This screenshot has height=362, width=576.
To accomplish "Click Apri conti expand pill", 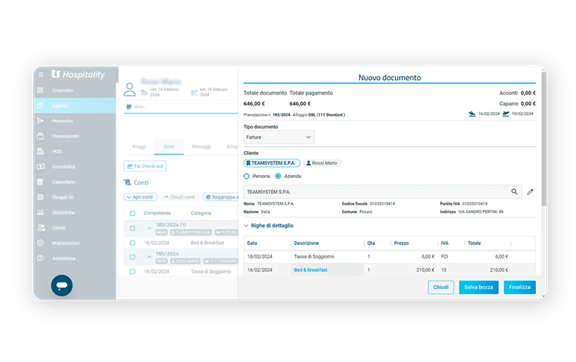I will coord(141,197).
